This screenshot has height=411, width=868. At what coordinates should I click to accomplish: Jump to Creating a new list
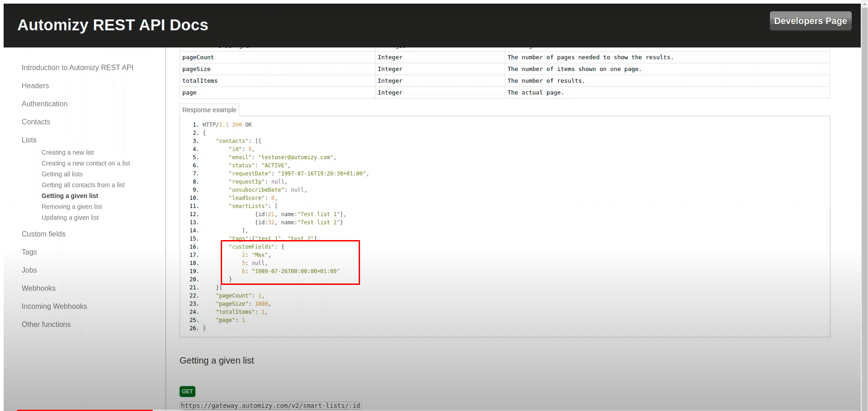pyautogui.click(x=67, y=152)
